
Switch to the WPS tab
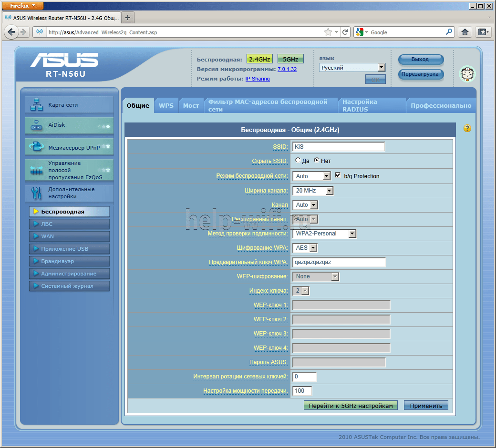point(166,105)
